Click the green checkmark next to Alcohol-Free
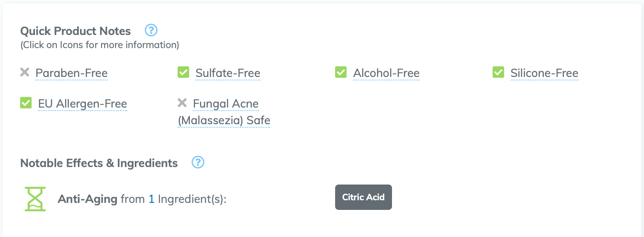Image resolution: width=644 pixels, height=237 pixels. click(x=341, y=72)
